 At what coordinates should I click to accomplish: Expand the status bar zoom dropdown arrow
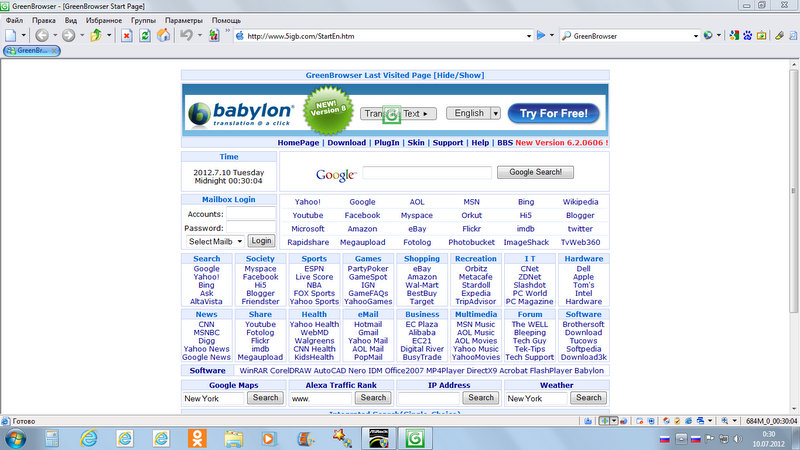click(x=735, y=421)
